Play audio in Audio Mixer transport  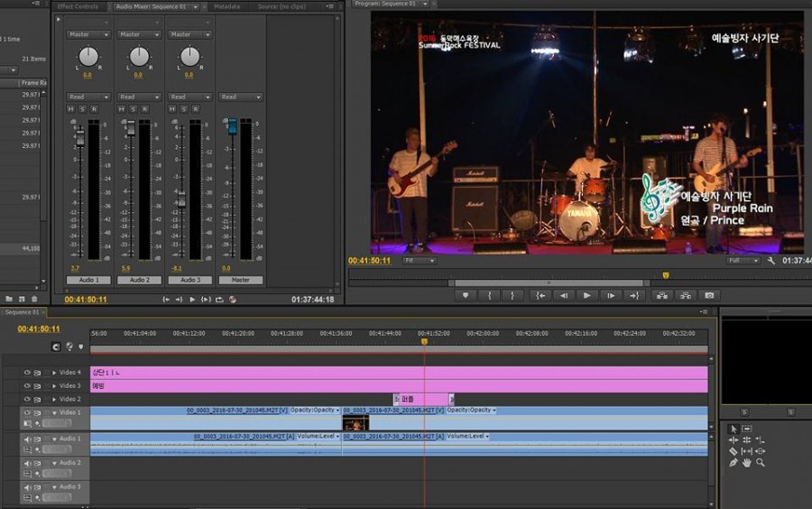(192, 300)
